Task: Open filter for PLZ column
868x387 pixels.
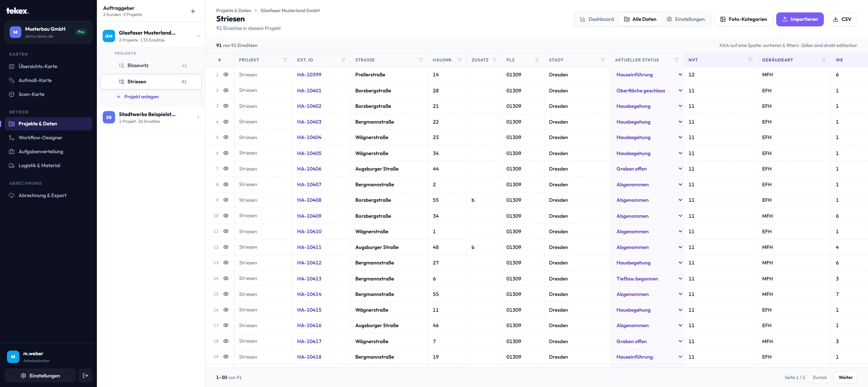Action: (537, 60)
